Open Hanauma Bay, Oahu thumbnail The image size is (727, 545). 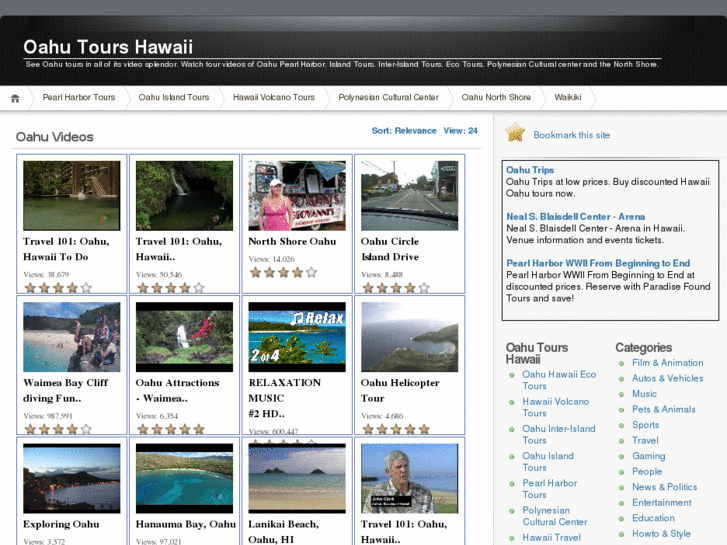coord(185,478)
